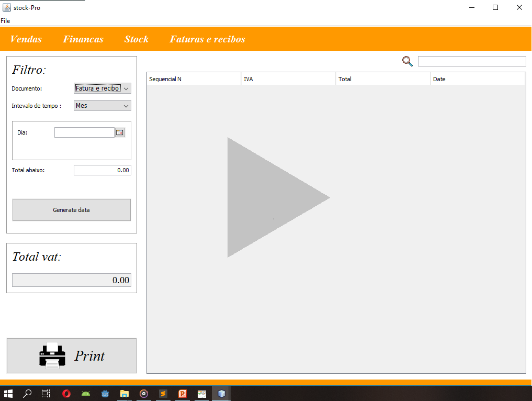The width and height of the screenshot is (532, 401).
Task: Click the Print button
Action: (x=72, y=356)
